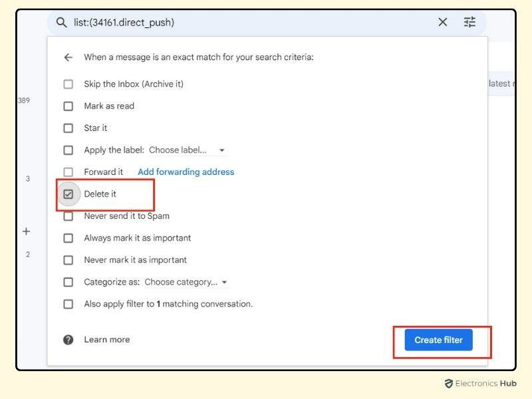Tick the Categorize as checkbox

coord(68,282)
